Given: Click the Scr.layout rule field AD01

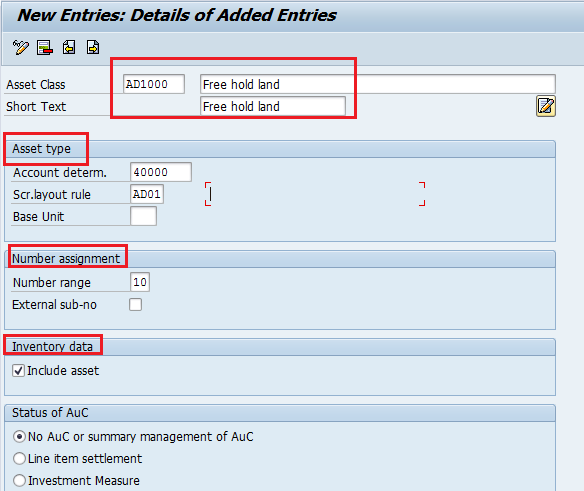Looking at the screenshot, I should click(147, 194).
